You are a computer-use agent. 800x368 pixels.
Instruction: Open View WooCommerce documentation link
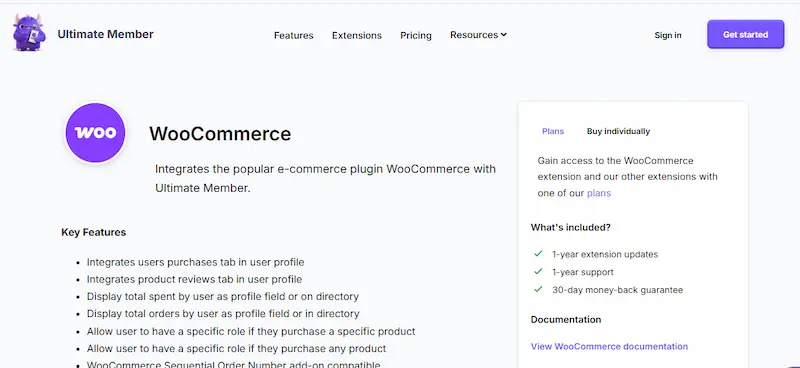(x=609, y=346)
